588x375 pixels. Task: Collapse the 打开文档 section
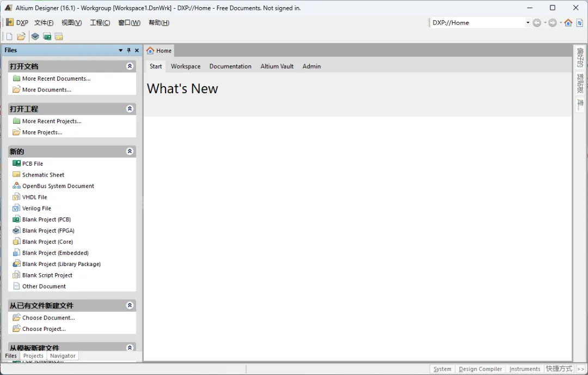[x=130, y=66]
